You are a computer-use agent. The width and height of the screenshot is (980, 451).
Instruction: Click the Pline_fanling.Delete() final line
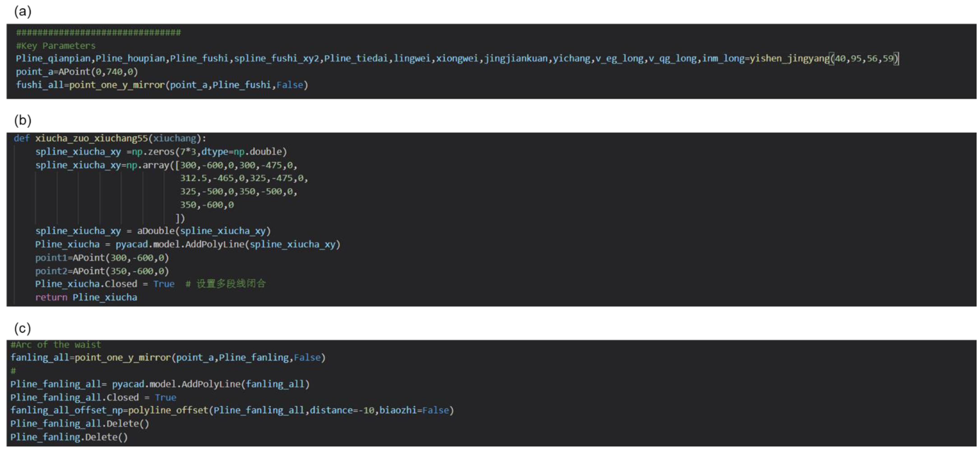pyautogui.click(x=69, y=437)
